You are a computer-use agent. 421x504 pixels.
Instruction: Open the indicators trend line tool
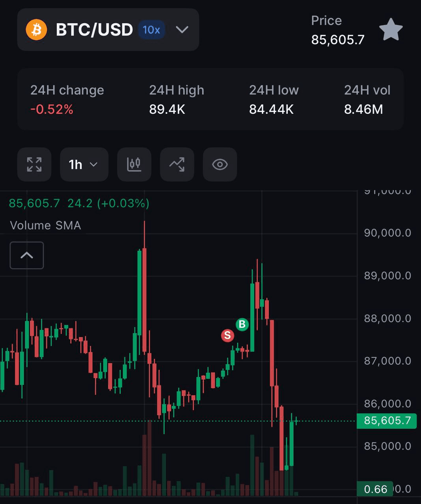tap(177, 165)
